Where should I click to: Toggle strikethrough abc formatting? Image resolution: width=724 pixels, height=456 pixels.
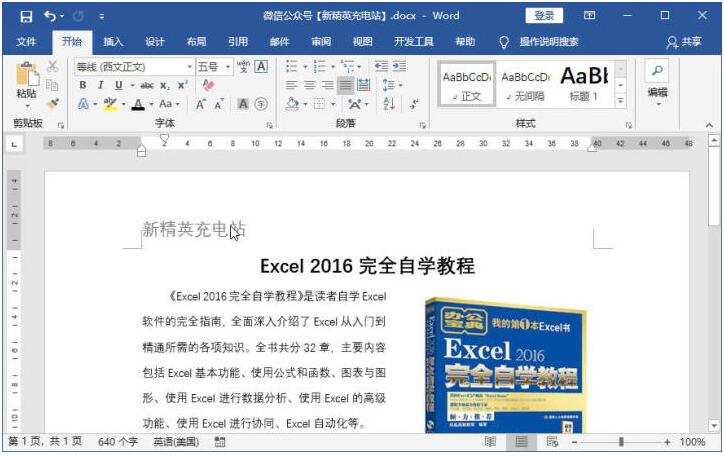pos(147,85)
